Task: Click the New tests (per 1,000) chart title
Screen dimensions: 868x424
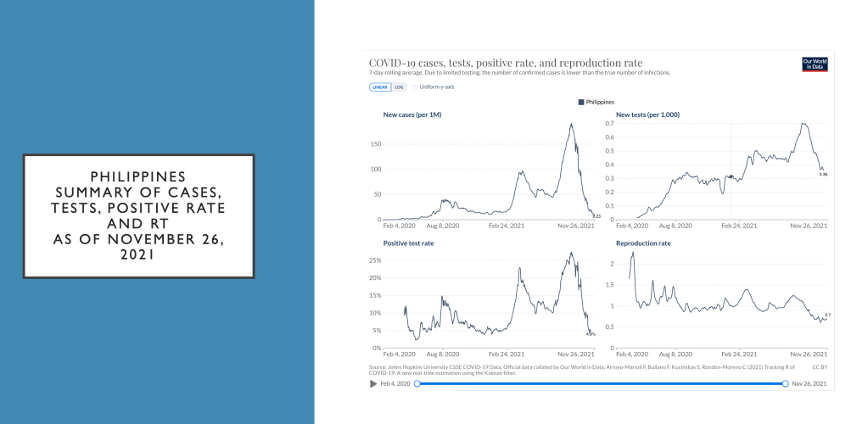Action: (x=647, y=114)
